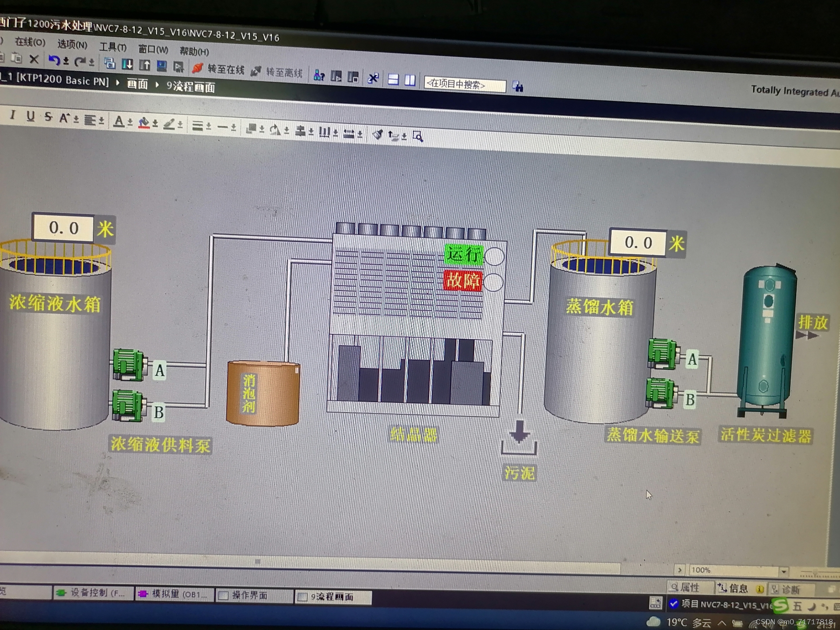
Task: Open the Undo history dropdown arrow
Action: 66,61
